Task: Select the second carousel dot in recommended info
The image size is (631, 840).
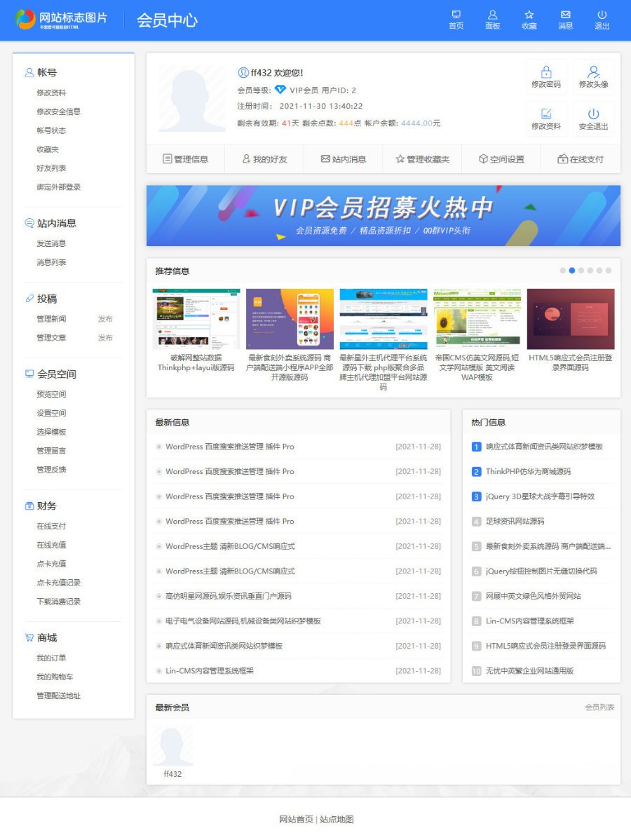Action: click(x=572, y=271)
